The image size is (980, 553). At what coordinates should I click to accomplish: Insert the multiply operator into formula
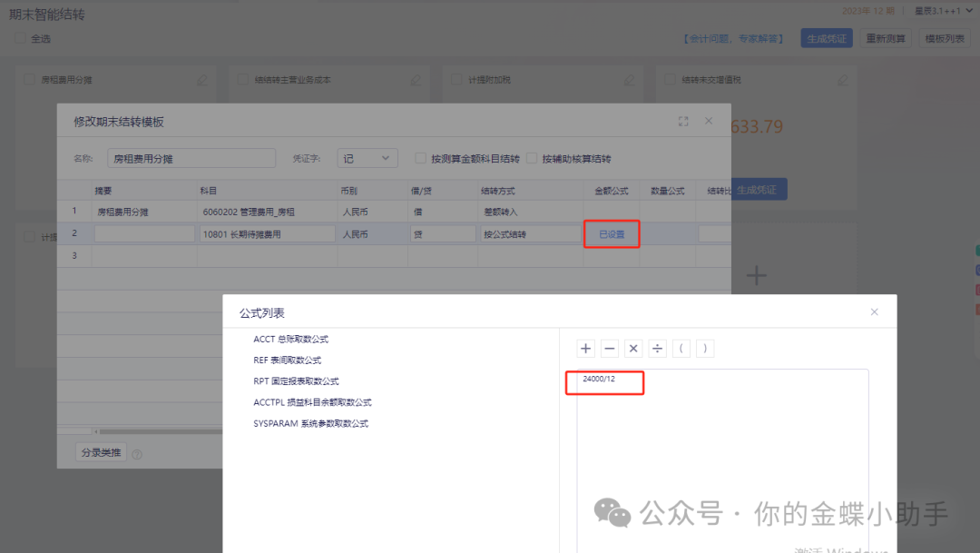click(633, 349)
